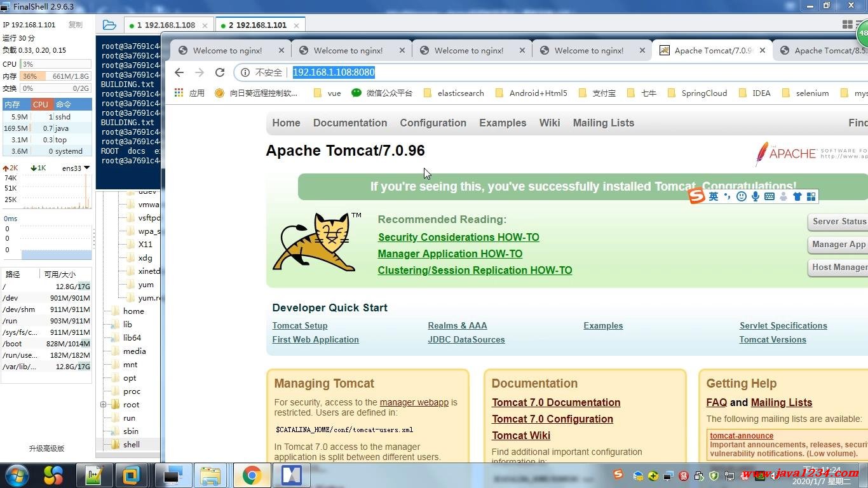Open Examples in Tomcat nav bar
The image size is (868, 488).
(503, 123)
